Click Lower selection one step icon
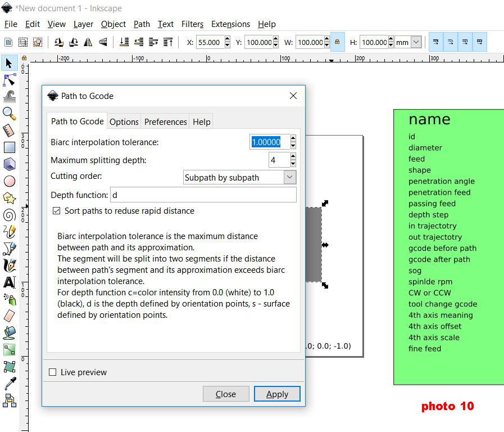The image size is (504, 432). coord(139,42)
